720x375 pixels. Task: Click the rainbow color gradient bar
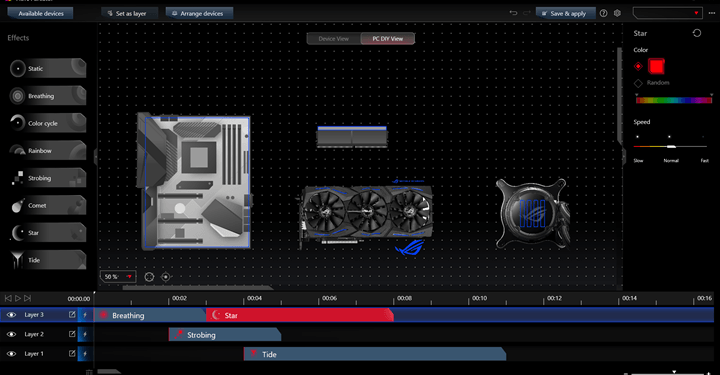[674, 100]
